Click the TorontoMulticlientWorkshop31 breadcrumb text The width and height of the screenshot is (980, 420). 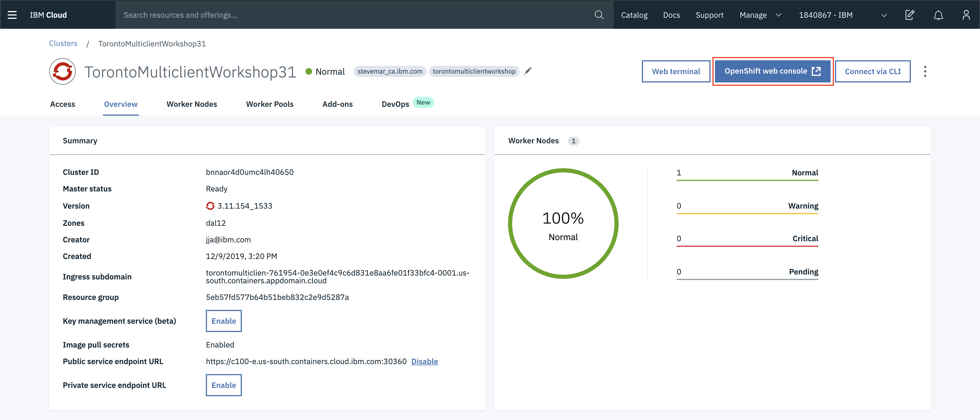(x=152, y=44)
